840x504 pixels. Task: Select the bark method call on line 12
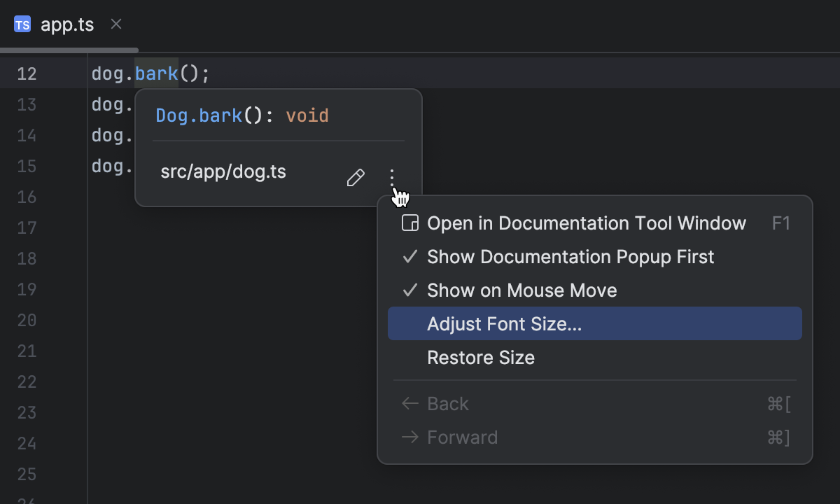[157, 73]
